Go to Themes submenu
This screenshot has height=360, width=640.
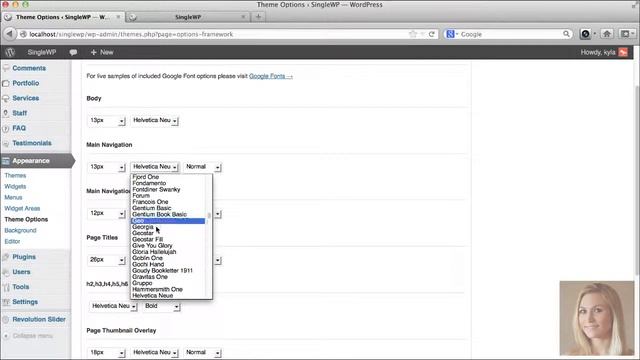coord(15,176)
